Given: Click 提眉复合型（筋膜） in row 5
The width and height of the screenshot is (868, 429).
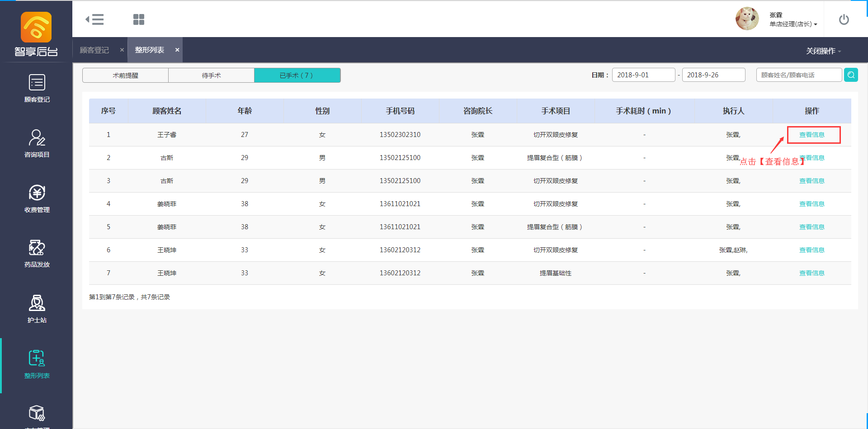Looking at the screenshot, I should coord(555,227).
